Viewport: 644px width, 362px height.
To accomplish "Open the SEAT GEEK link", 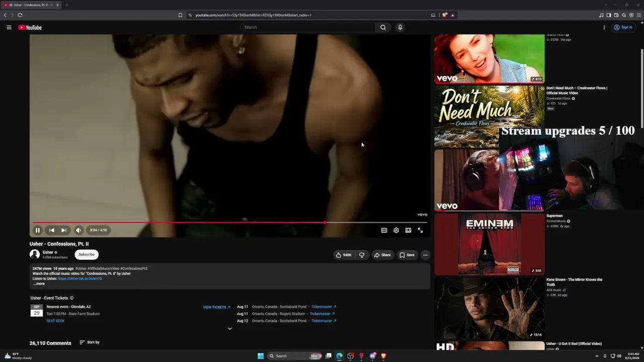I will tap(55, 321).
